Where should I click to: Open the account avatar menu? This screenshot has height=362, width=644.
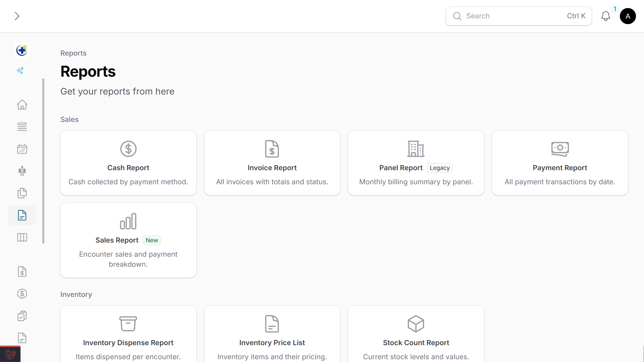628,16
